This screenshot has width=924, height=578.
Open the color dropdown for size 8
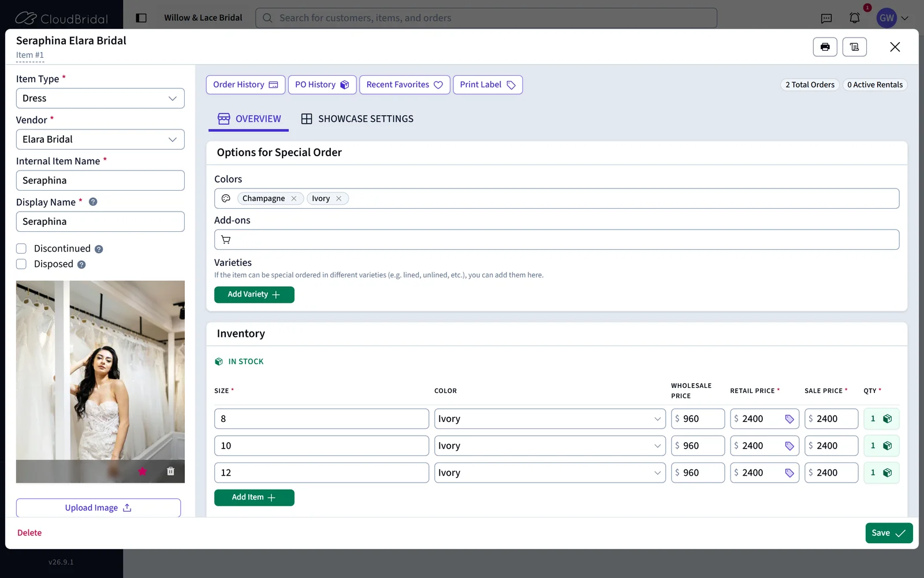[x=550, y=419]
